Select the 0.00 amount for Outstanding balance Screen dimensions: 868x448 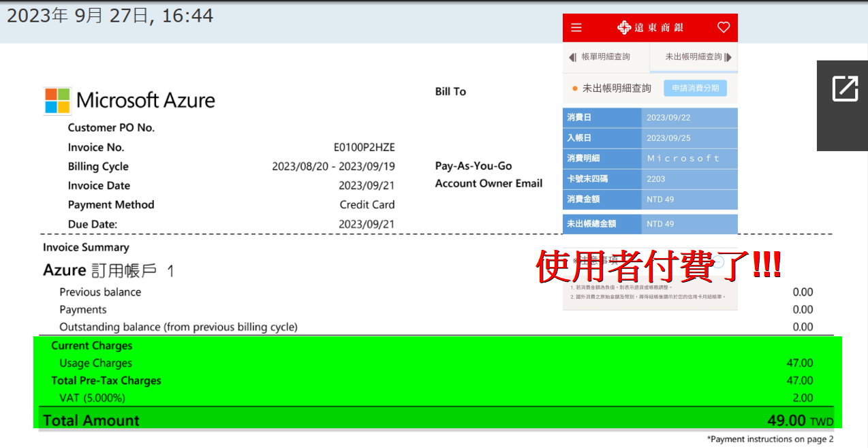coord(803,327)
